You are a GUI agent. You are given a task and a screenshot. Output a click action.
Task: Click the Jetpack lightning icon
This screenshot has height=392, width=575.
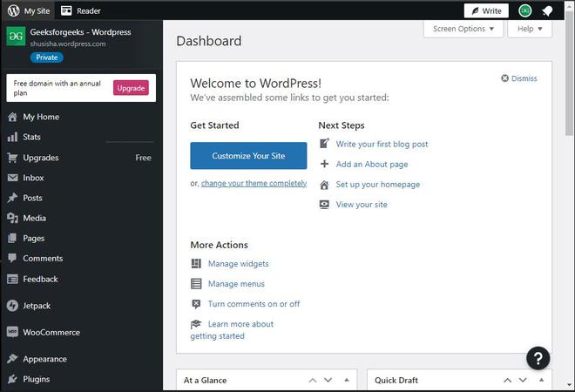(x=12, y=306)
